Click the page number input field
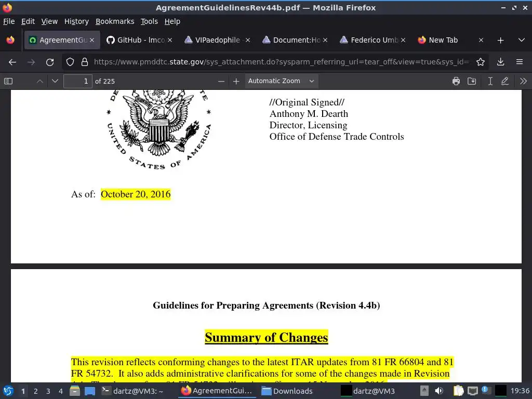 pos(78,81)
